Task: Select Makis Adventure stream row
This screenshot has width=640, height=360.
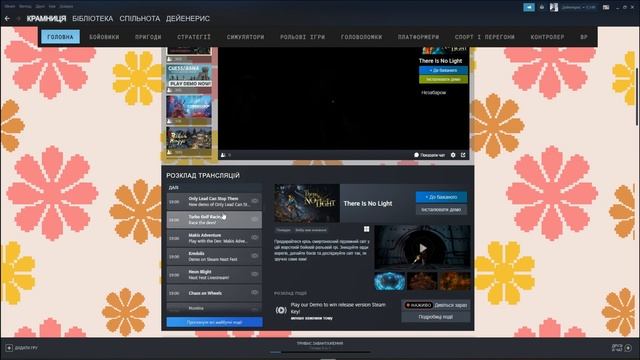Action: [214, 238]
